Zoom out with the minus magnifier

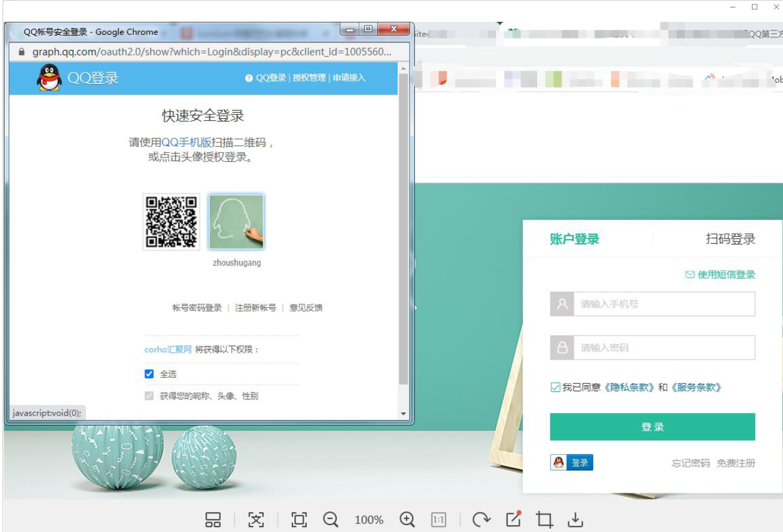331,520
